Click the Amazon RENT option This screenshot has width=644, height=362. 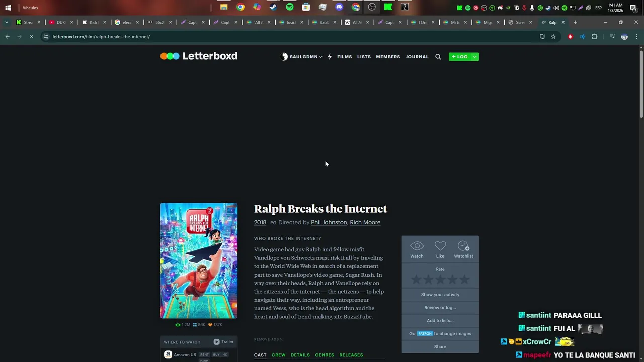coord(204,355)
